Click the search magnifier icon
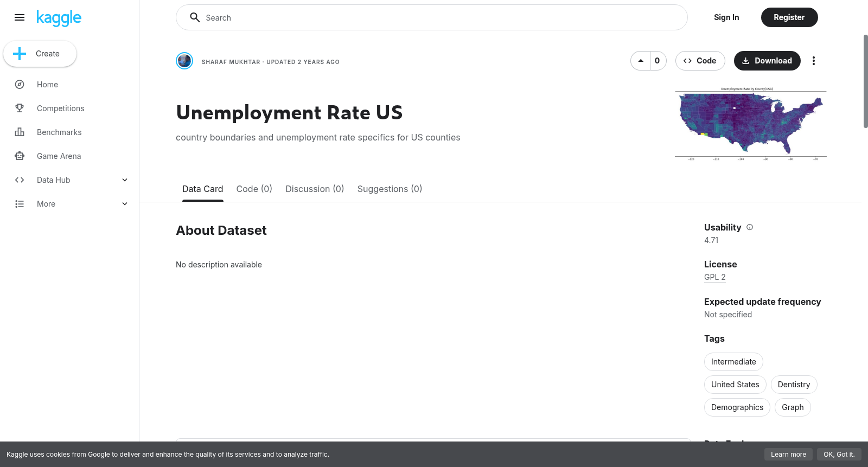This screenshot has width=868, height=467. [x=195, y=17]
